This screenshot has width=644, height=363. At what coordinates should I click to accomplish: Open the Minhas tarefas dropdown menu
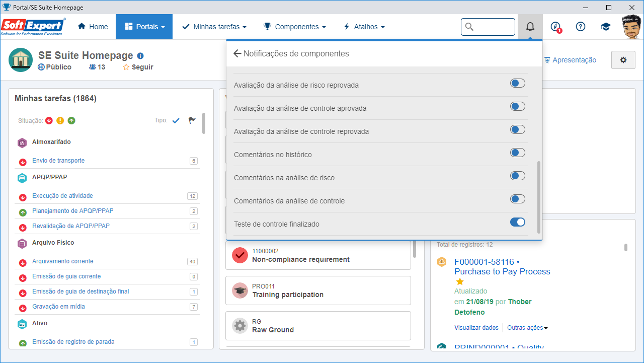[214, 27]
